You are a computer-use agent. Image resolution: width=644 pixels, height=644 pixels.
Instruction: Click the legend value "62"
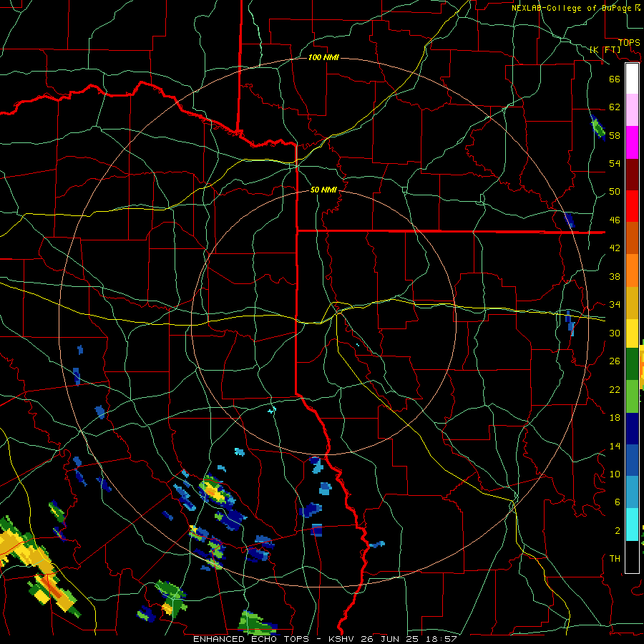tap(615, 107)
